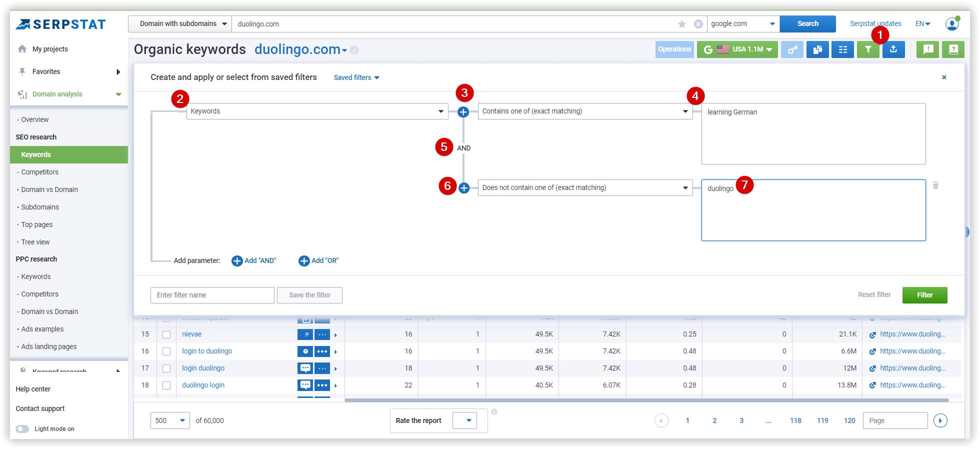
Task: Open Does not contain one of dropdown
Action: tap(585, 188)
